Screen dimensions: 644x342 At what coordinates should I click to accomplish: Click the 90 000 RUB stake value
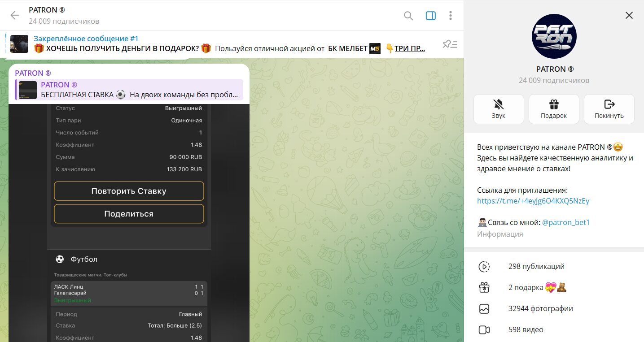coord(186,157)
